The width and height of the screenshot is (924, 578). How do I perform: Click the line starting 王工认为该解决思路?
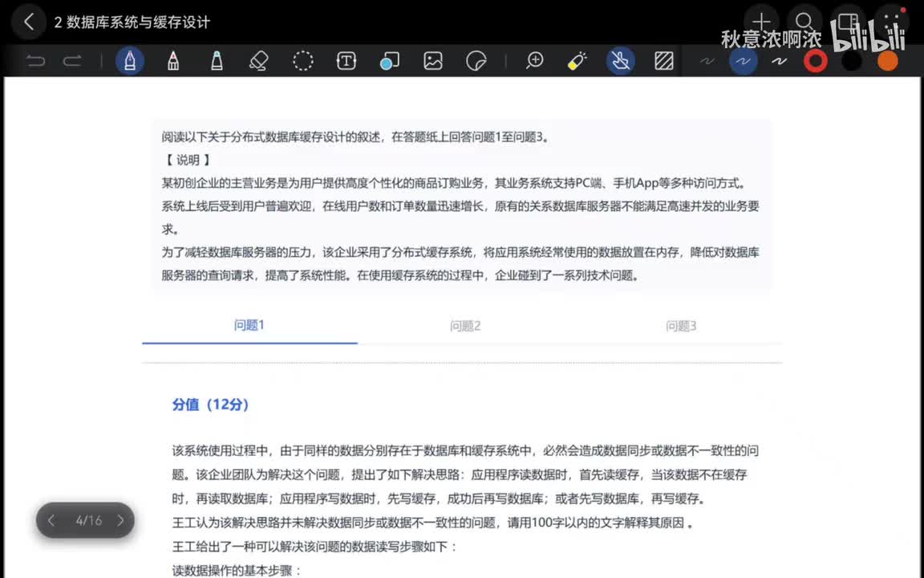433,523
